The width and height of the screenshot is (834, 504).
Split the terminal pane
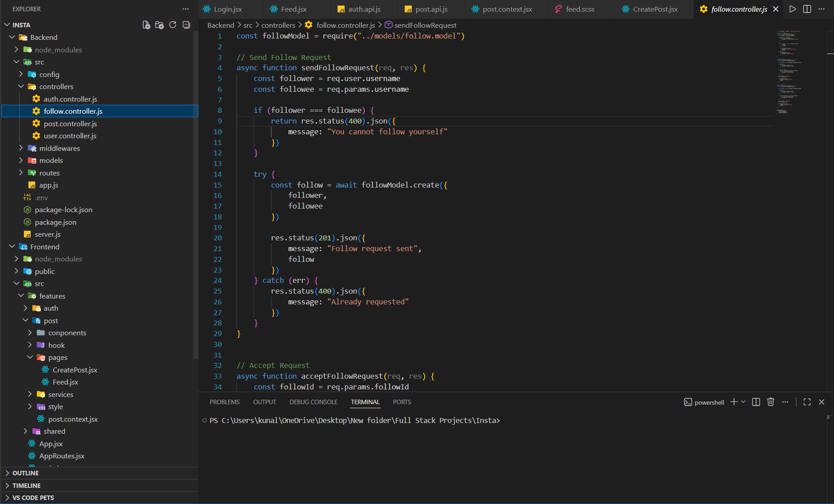click(756, 402)
